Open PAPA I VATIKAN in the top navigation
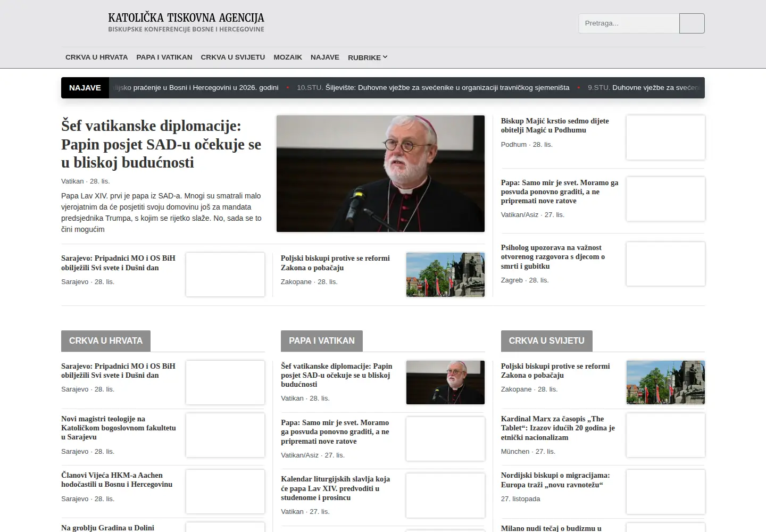This screenshot has width=766, height=532. (164, 57)
